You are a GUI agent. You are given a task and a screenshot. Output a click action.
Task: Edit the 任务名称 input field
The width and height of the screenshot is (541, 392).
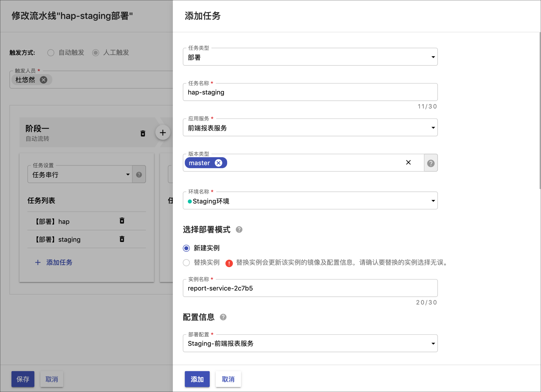[310, 92]
